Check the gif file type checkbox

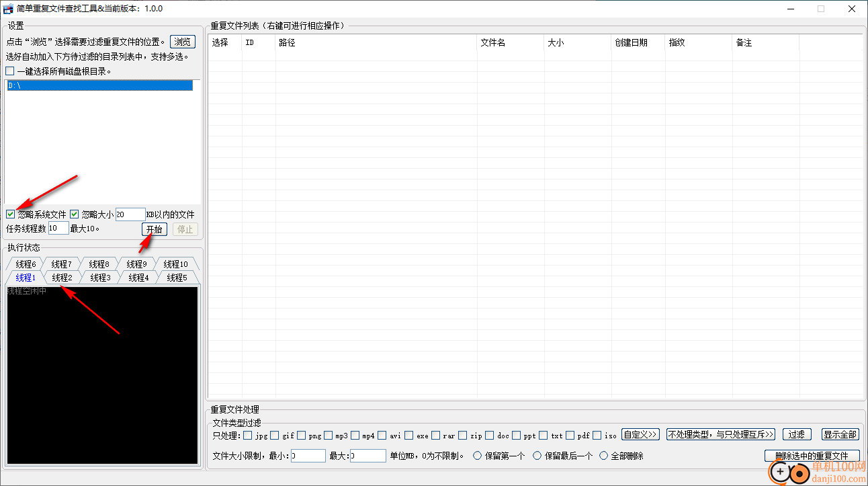pos(275,435)
